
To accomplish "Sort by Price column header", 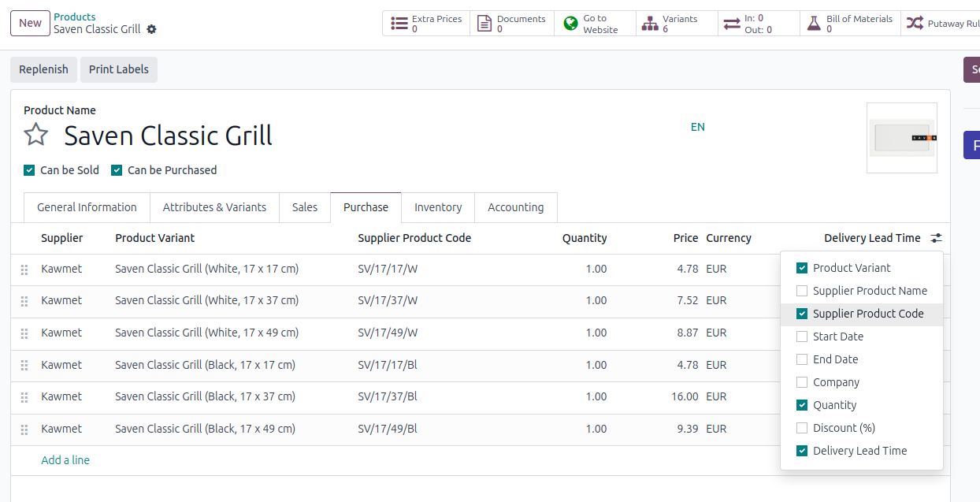I will [685, 238].
